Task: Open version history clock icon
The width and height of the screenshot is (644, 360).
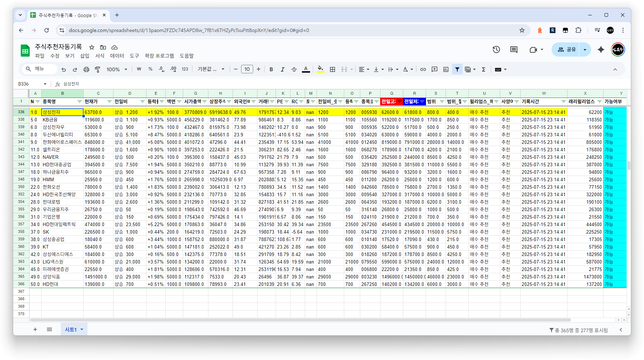Action: point(496,49)
